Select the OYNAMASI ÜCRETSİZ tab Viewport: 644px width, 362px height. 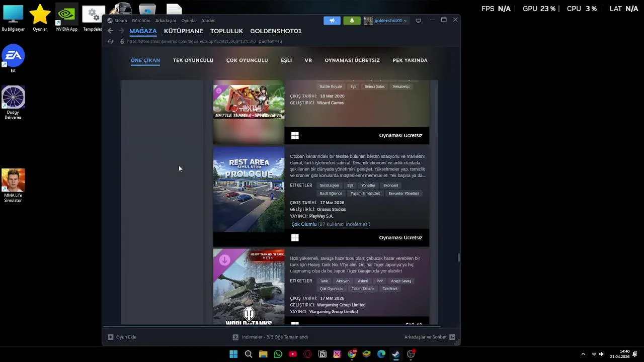[352, 60]
